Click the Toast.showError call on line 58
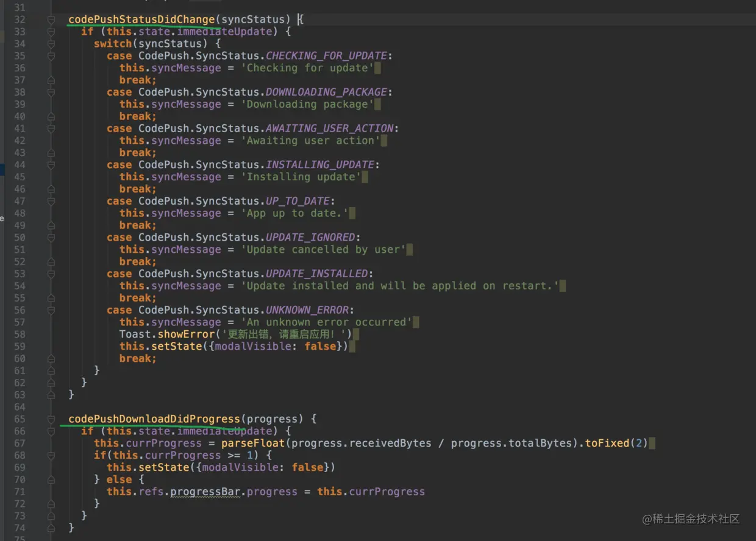The image size is (756, 541). [167, 334]
